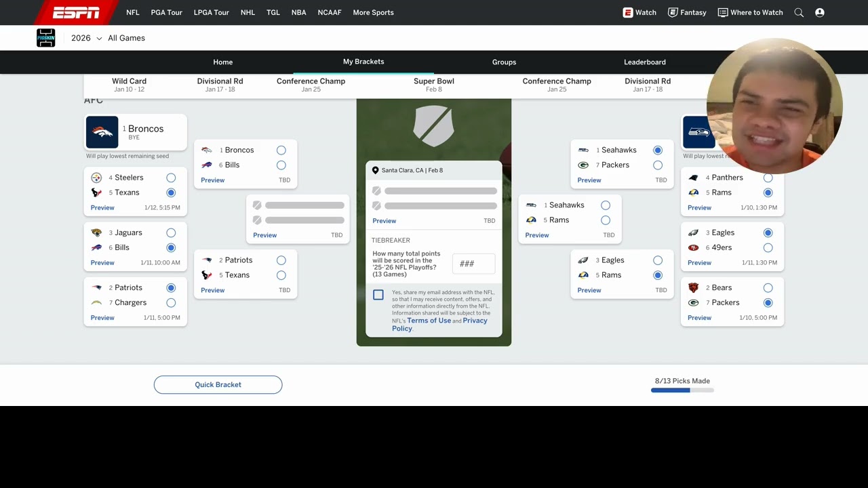868x488 pixels.
Task: Click the Jaguars team logo
Action: 96,232
